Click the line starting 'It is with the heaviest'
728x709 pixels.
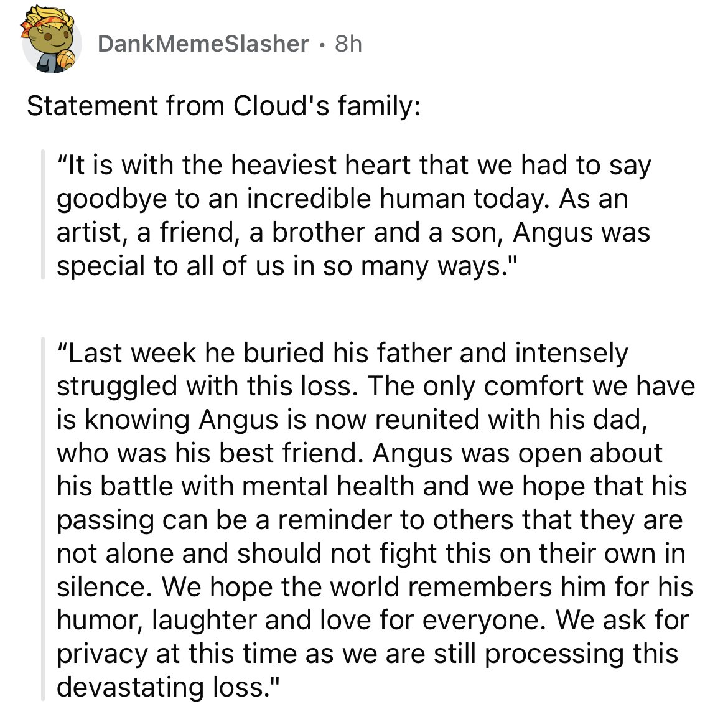[x=354, y=166]
